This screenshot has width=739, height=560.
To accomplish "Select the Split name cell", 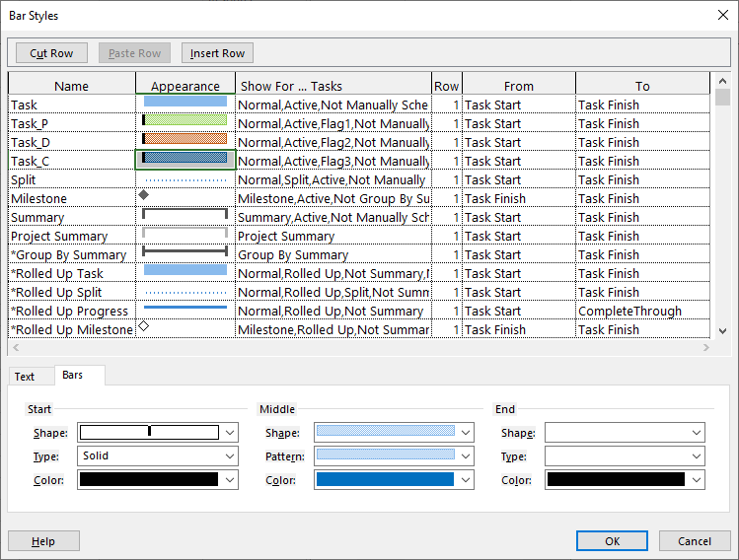I will click(72, 179).
